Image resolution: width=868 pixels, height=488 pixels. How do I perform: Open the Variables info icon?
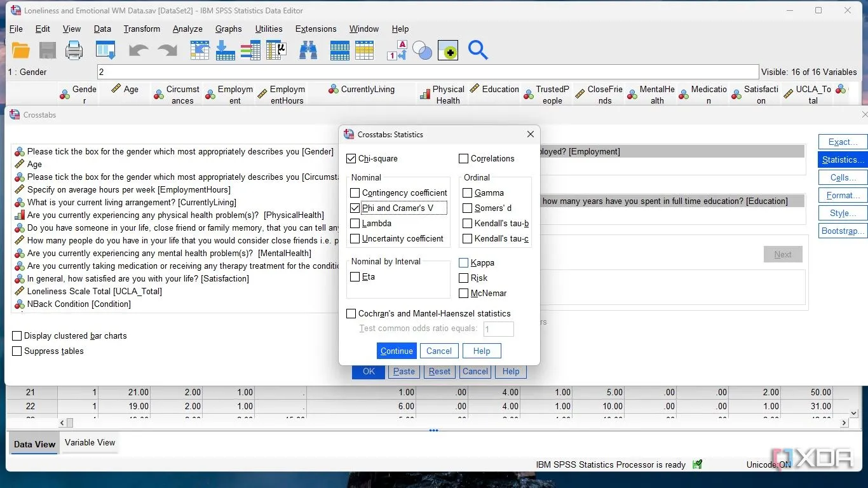(x=251, y=50)
